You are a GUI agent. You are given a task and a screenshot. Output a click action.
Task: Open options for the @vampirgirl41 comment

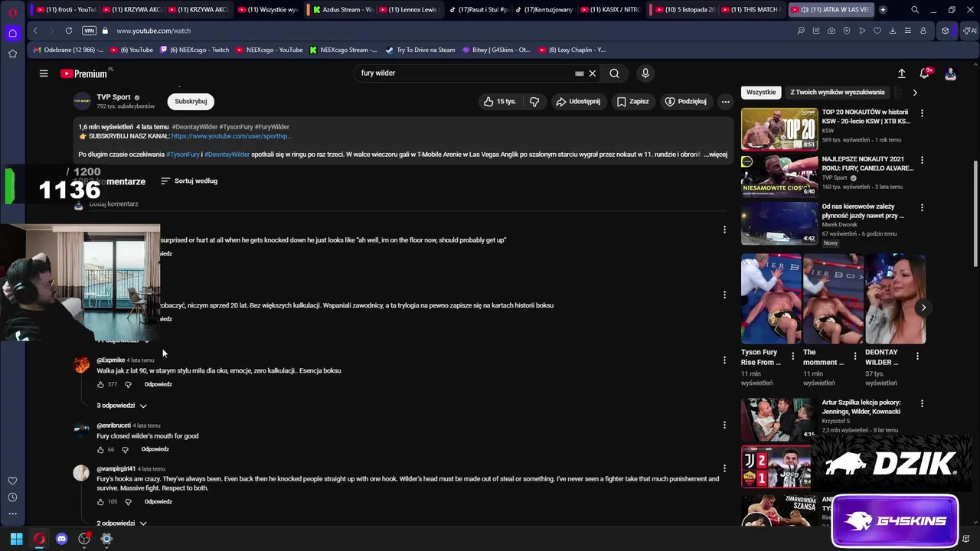[724, 468]
